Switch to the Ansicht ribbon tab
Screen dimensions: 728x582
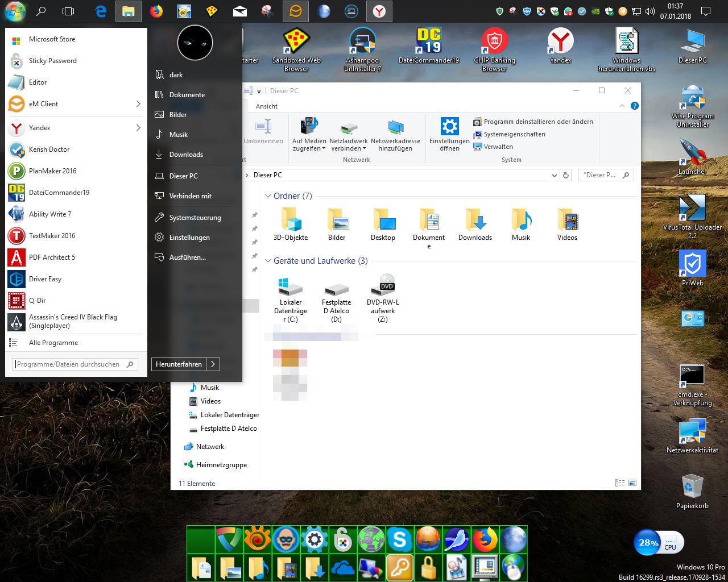point(267,106)
